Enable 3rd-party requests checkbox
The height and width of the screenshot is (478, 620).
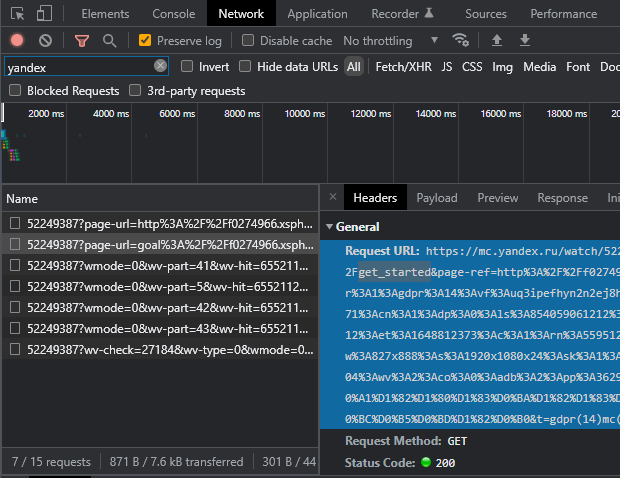[135, 90]
